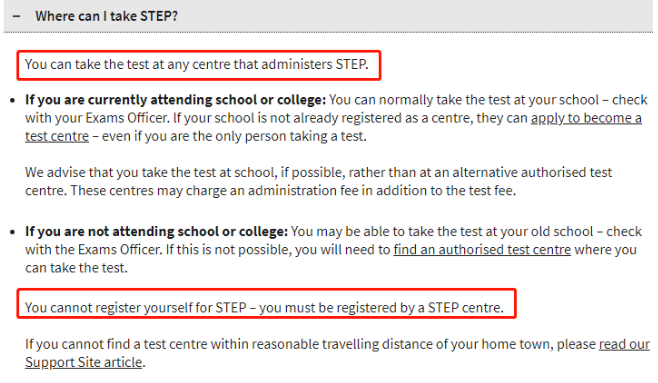Click text "with your Exams Officer"
Viewport: 658px width, 383px height.
pos(97,118)
